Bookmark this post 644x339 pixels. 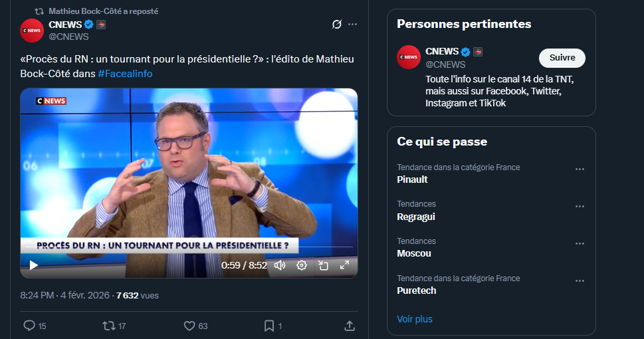[269, 326]
